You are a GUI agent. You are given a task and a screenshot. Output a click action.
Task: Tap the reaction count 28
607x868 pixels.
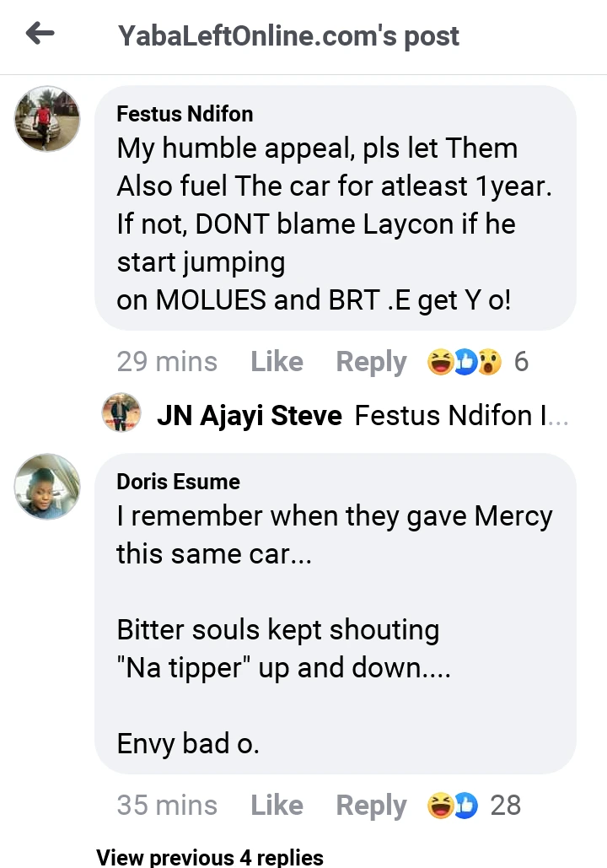505,806
